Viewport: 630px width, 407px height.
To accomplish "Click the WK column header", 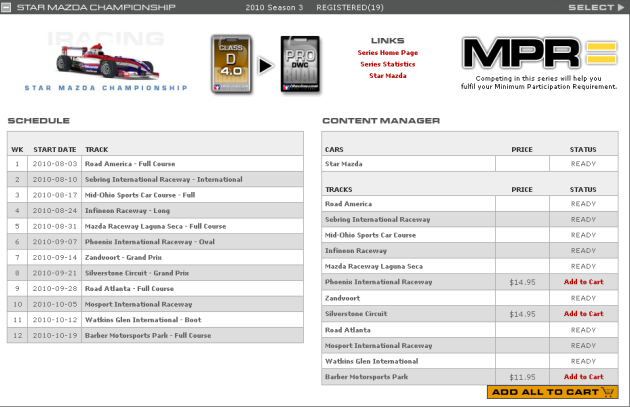I will coord(17,149).
